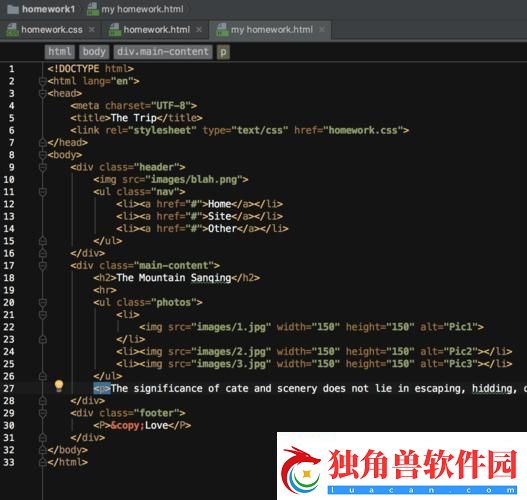Select the html breadcrumb

[59, 52]
